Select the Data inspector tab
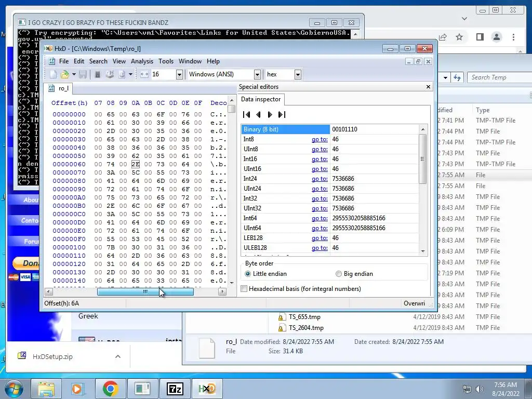Viewport: 532px width, 399px height. [261, 99]
